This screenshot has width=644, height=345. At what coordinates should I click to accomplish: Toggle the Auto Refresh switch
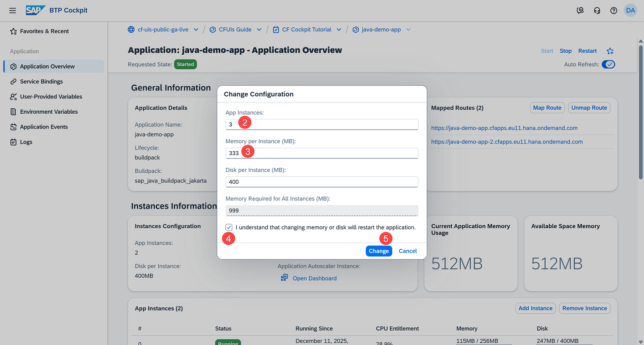tap(608, 64)
